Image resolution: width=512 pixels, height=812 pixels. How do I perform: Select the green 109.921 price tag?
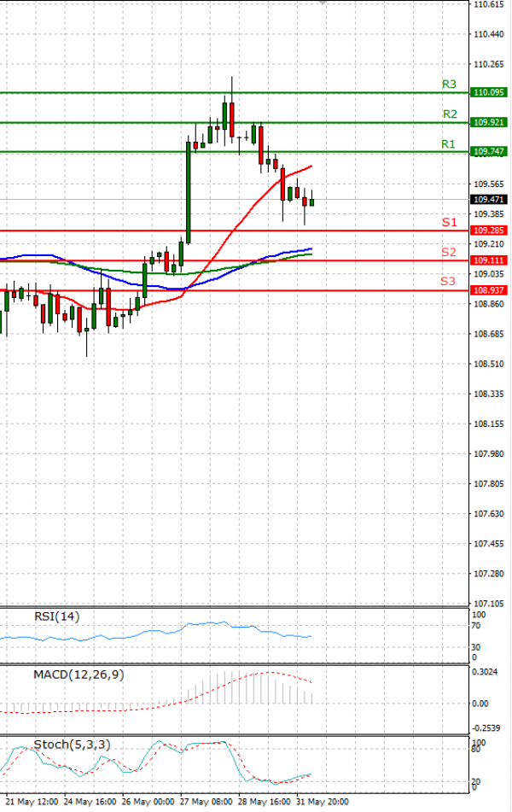[489, 122]
